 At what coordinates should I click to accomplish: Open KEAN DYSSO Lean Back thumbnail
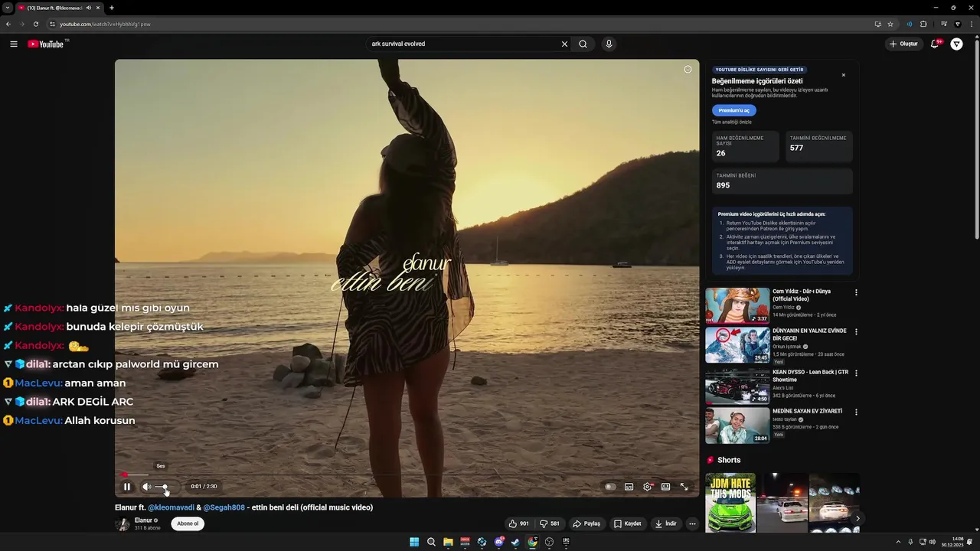[737, 386]
